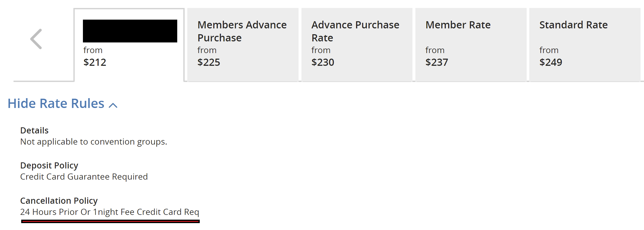Click the Cancellation Policy heading
The image size is (644, 230).
59,201
